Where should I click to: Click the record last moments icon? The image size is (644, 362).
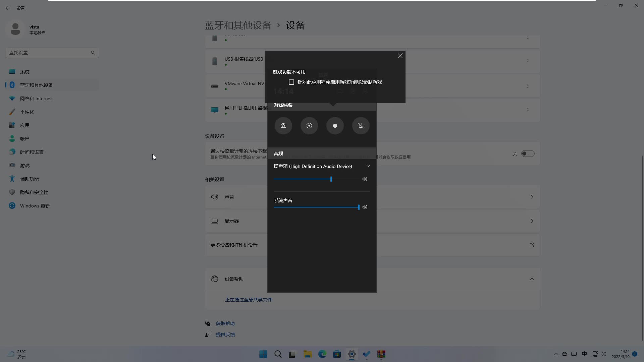tap(309, 126)
